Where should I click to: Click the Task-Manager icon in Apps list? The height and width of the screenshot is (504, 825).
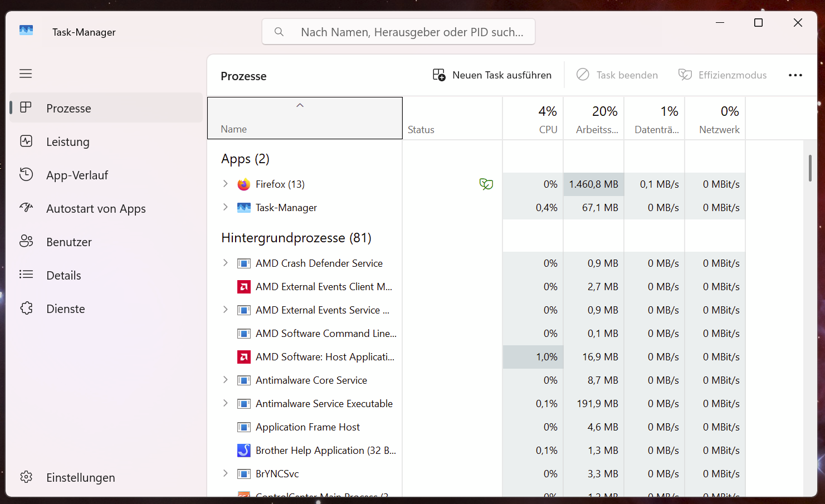(243, 208)
